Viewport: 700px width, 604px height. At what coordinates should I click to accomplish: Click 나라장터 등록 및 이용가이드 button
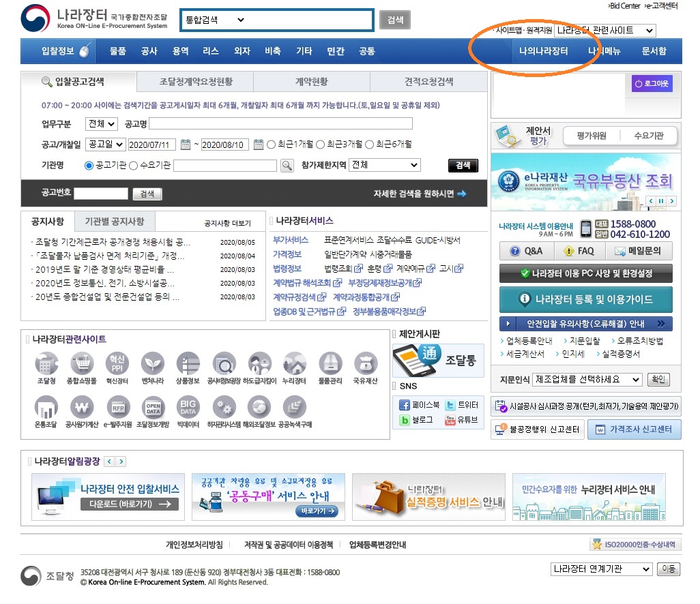pos(586,299)
